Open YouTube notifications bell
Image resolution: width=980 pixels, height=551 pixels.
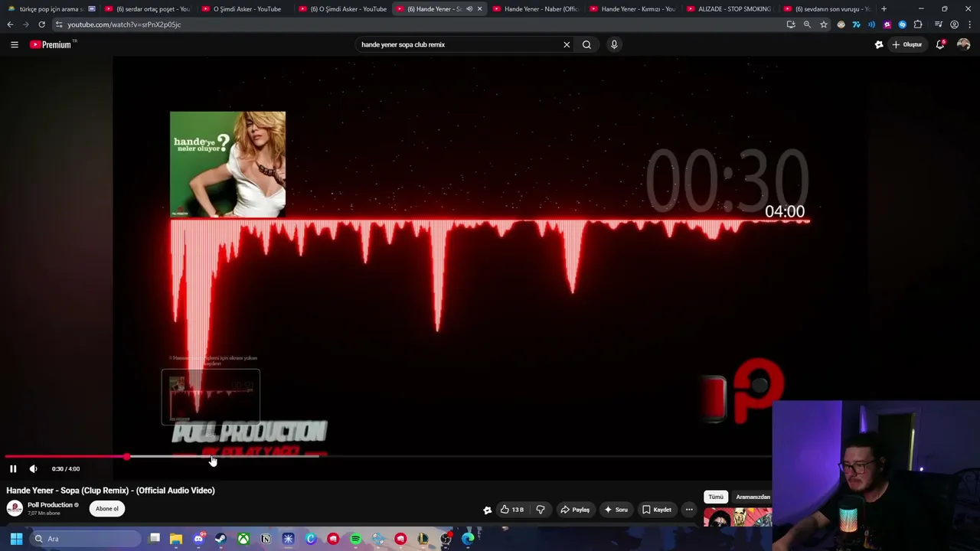(x=940, y=44)
